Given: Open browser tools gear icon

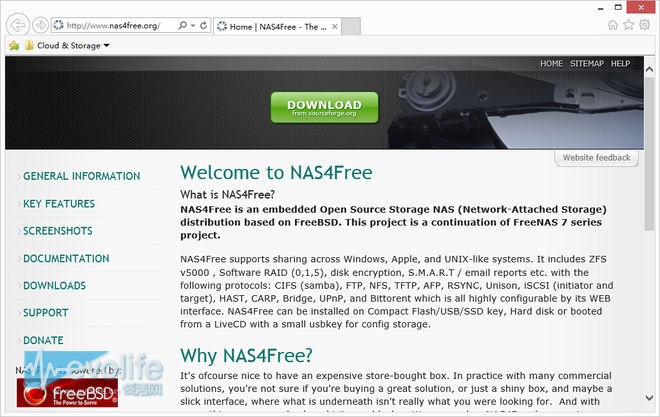Looking at the screenshot, I should [644, 25].
